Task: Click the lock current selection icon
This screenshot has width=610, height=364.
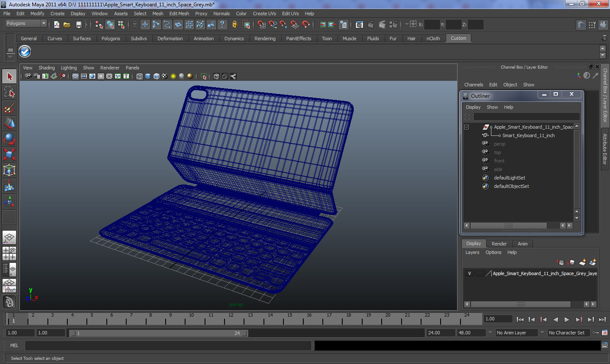Action: point(234,25)
